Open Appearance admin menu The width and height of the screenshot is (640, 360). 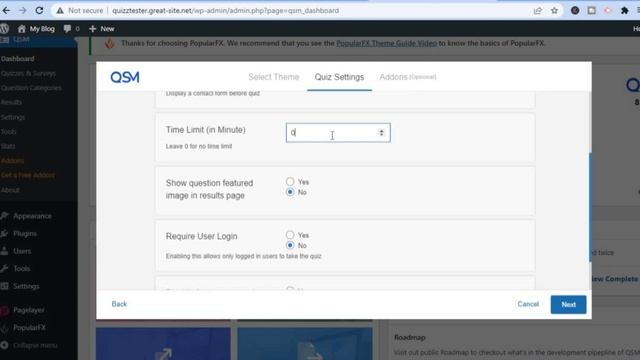pos(32,216)
